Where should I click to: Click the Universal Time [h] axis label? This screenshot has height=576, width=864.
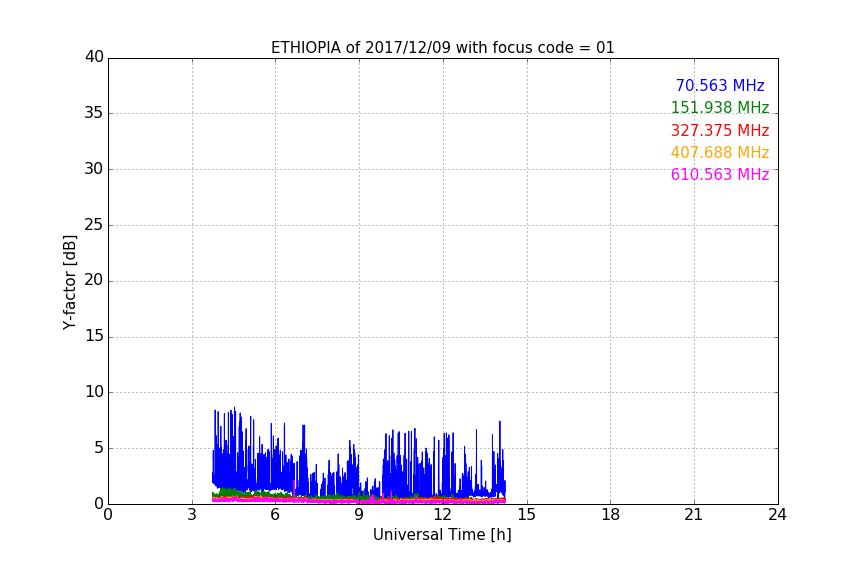442,535
